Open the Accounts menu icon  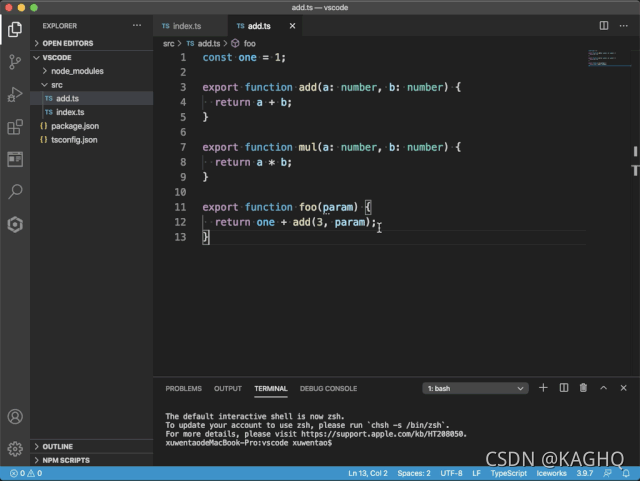15,416
